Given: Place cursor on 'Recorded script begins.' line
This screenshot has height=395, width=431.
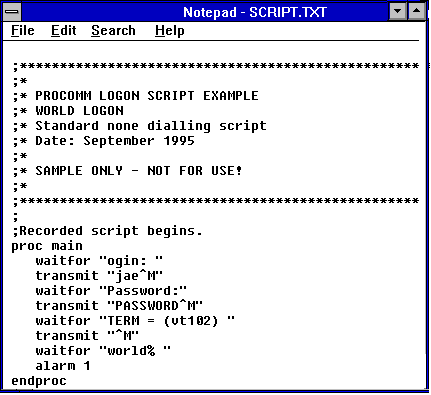Looking at the screenshot, I should point(107,231).
